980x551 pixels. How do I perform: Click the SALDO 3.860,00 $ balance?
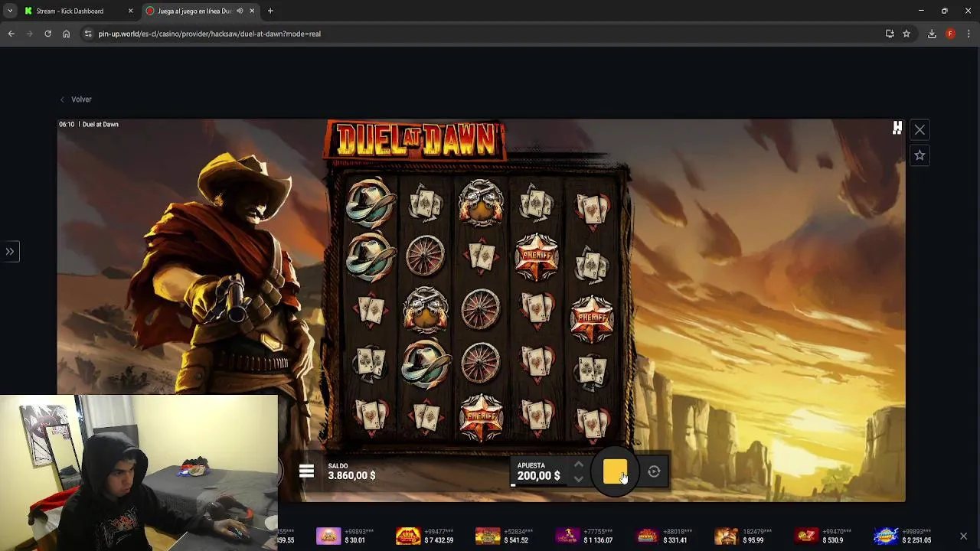tap(351, 471)
